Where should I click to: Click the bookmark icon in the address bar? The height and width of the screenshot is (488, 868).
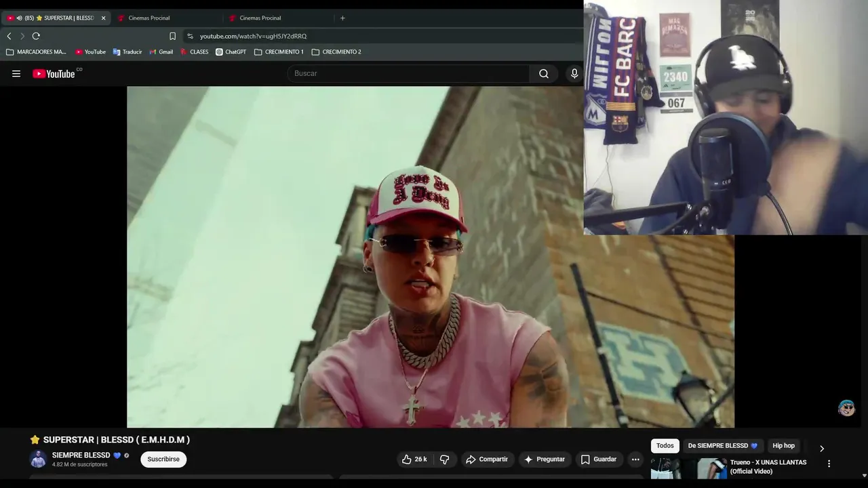click(x=172, y=36)
